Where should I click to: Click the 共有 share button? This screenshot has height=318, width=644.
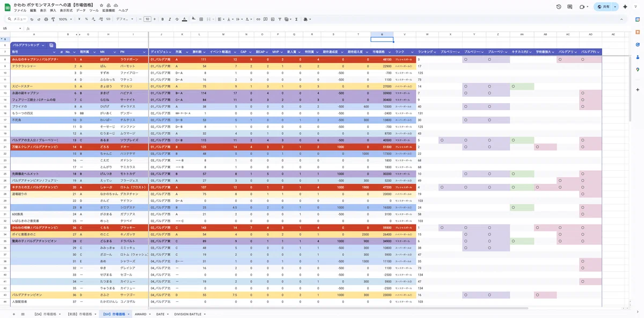pyautogui.click(x=602, y=7)
